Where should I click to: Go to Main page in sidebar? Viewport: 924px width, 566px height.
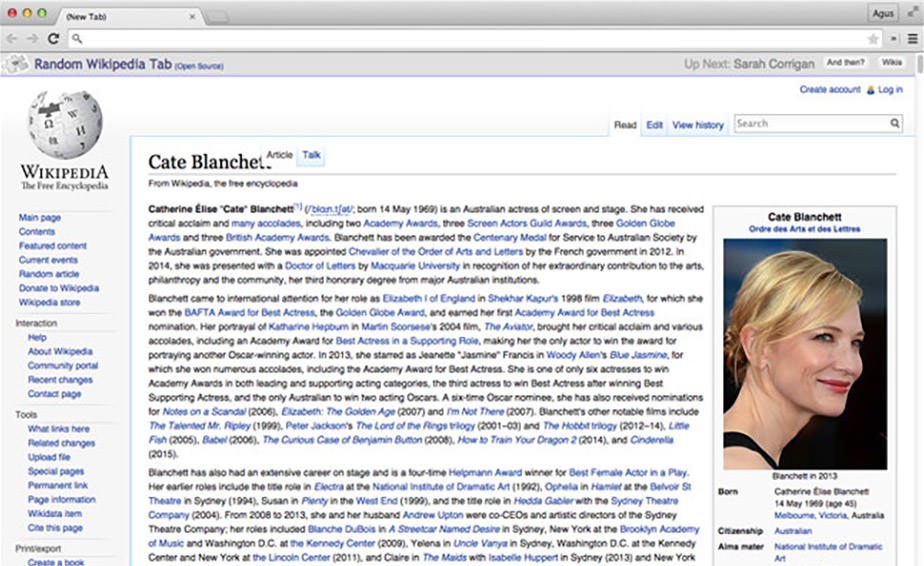(x=39, y=218)
